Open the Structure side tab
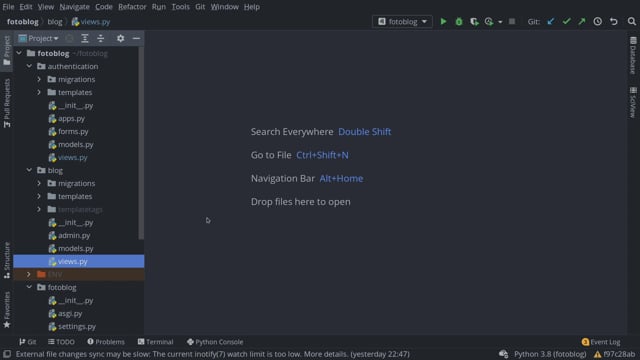Image resolution: width=640 pixels, height=360 pixels. point(7,260)
